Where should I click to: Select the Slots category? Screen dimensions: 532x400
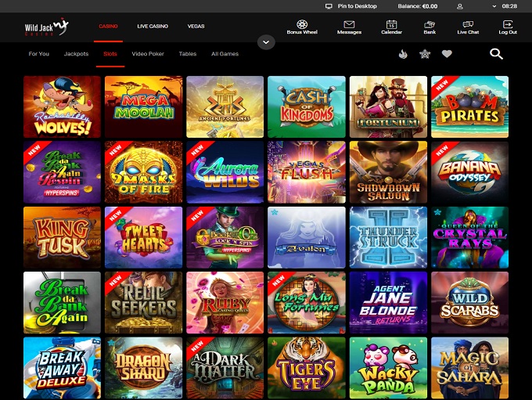point(110,54)
